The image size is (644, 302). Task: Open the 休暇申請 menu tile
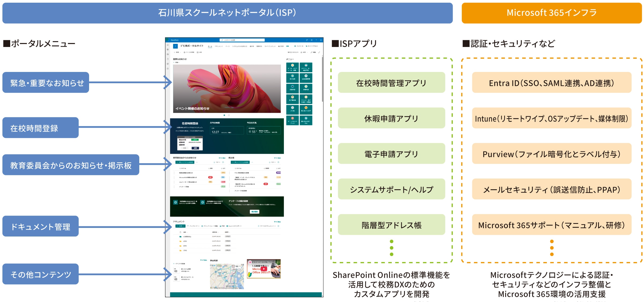click(x=306, y=88)
